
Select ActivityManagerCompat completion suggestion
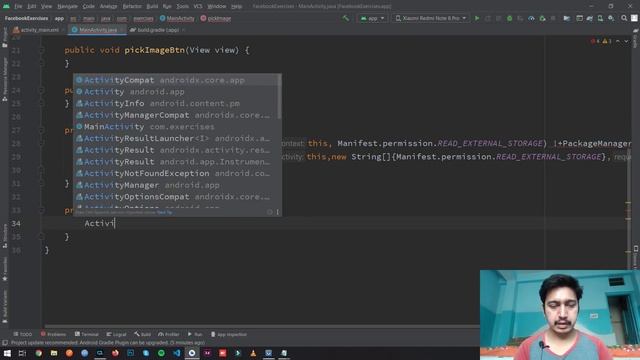[176, 115]
